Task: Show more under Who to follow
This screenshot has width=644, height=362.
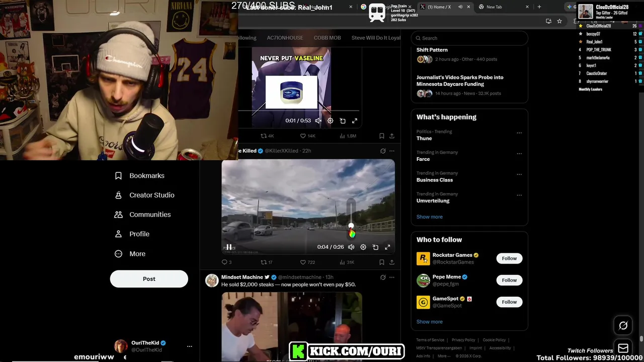Action: pos(429,322)
